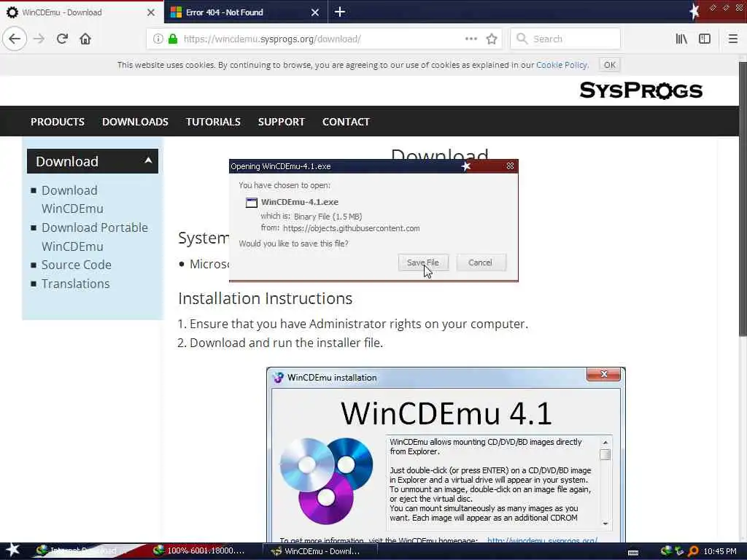Collapse the Download sidebar section arrow
This screenshot has width=747, height=560.
pos(148,160)
